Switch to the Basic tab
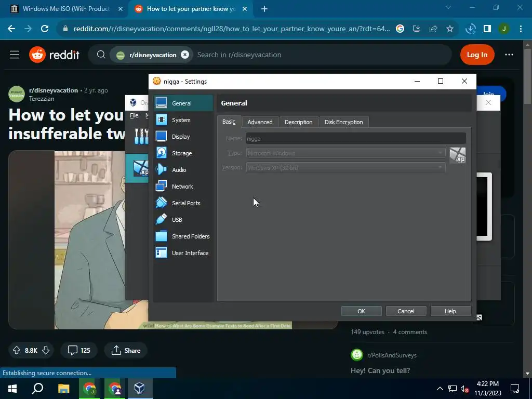Image resolution: width=532 pixels, height=399 pixels. point(229,122)
